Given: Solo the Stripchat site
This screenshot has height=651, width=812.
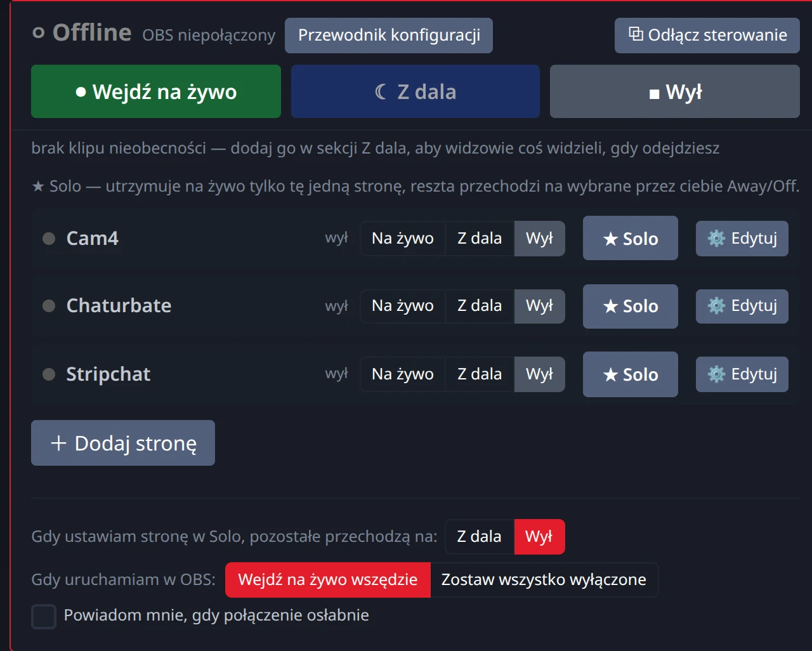Looking at the screenshot, I should 631,374.
